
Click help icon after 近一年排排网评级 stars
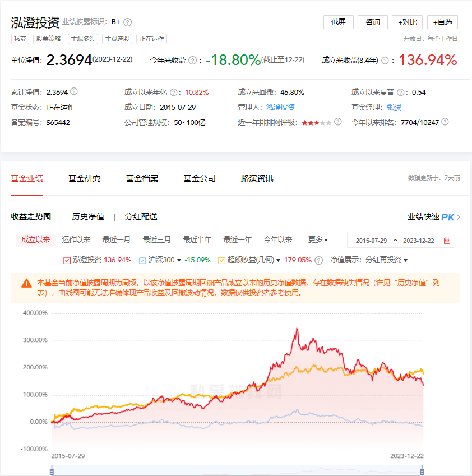338,122
